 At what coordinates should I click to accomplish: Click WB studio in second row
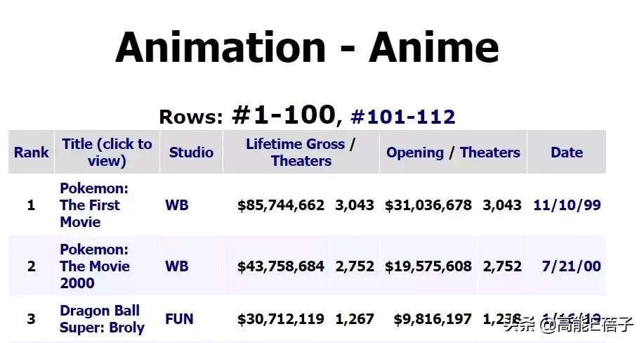[x=177, y=266]
